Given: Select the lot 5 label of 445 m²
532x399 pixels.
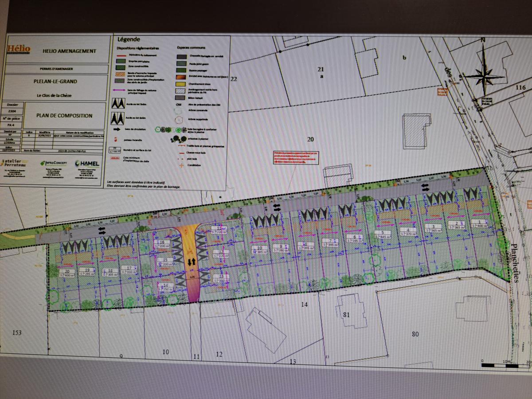Looking at the screenshot, I should [x=382, y=234].
